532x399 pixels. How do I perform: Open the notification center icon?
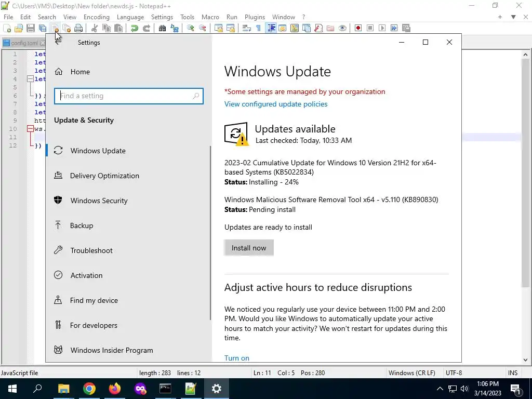(x=516, y=389)
